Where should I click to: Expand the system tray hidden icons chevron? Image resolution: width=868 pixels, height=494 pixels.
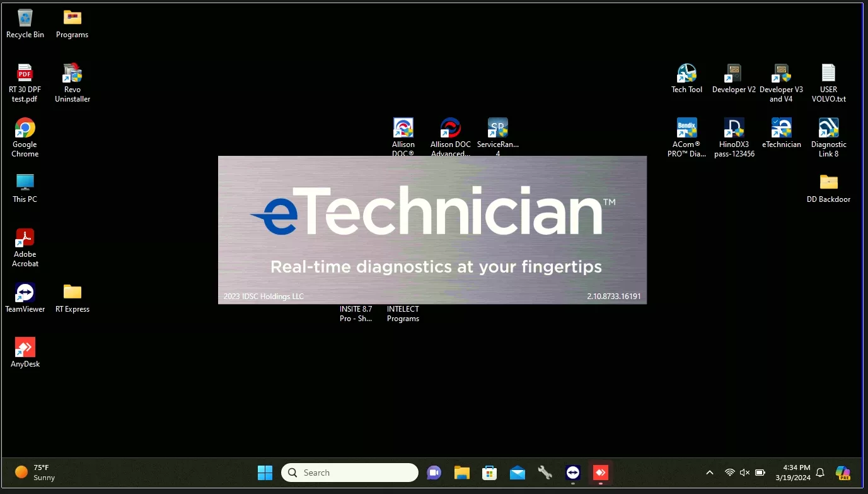point(710,473)
